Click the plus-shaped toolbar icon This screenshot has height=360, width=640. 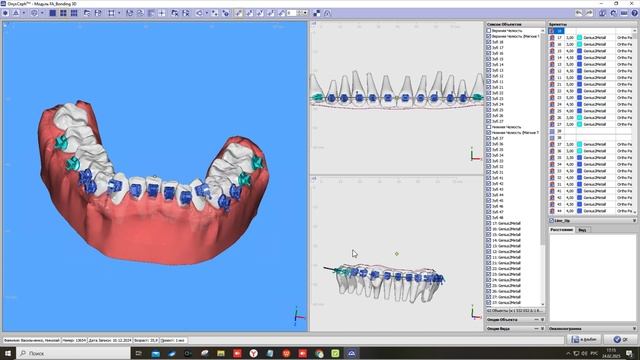pos(162,13)
